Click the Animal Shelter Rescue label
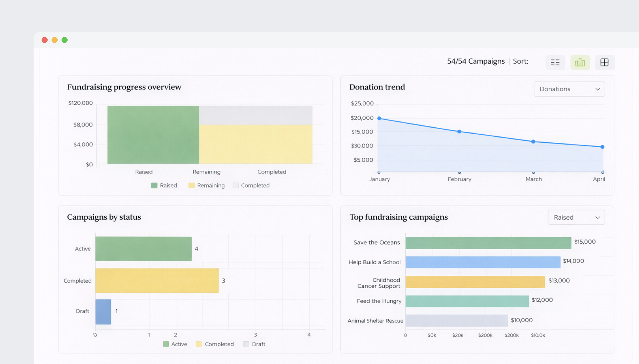 (x=375, y=321)
